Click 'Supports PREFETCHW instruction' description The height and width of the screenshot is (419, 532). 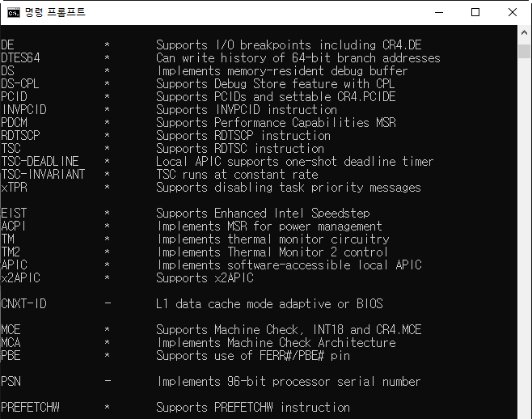[253, 407]
